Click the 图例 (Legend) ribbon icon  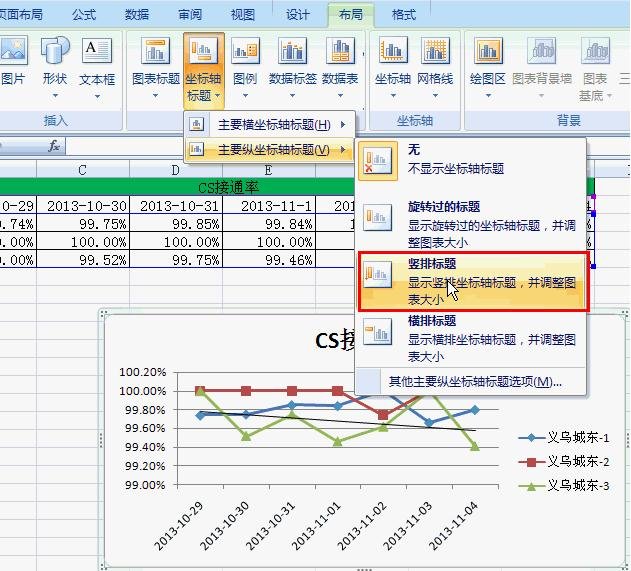coord(244,62)
